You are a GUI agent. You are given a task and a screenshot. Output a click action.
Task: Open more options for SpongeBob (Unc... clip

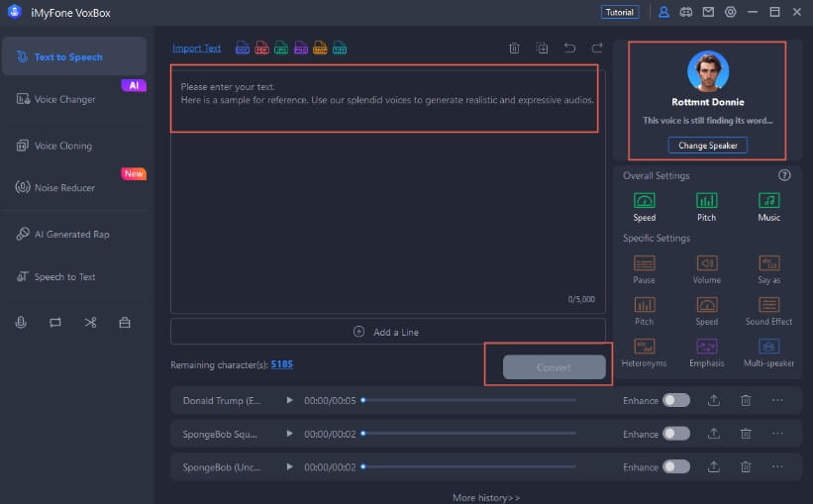click(x=777, y=466)
